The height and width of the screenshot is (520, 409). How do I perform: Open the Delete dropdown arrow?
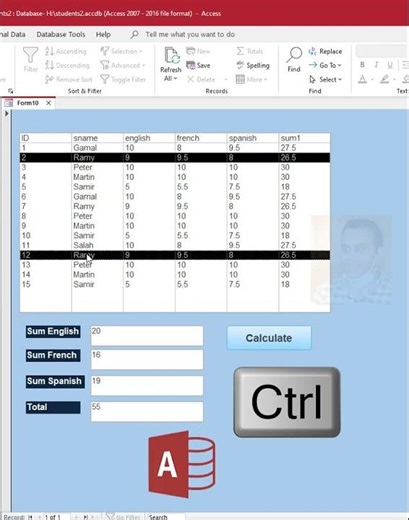click(226, 79)
